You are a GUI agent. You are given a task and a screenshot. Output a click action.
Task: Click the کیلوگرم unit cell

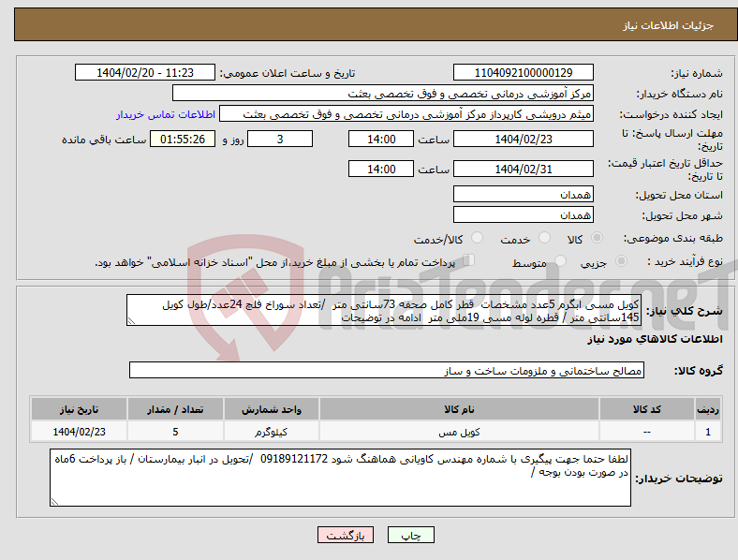(271, 431)
